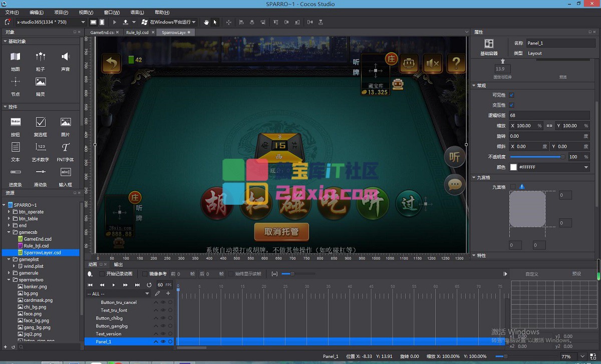Screen dimensions: 601x364
Task: Pick the 艺术数字 art number widget
Action: [x=41, y=147]
